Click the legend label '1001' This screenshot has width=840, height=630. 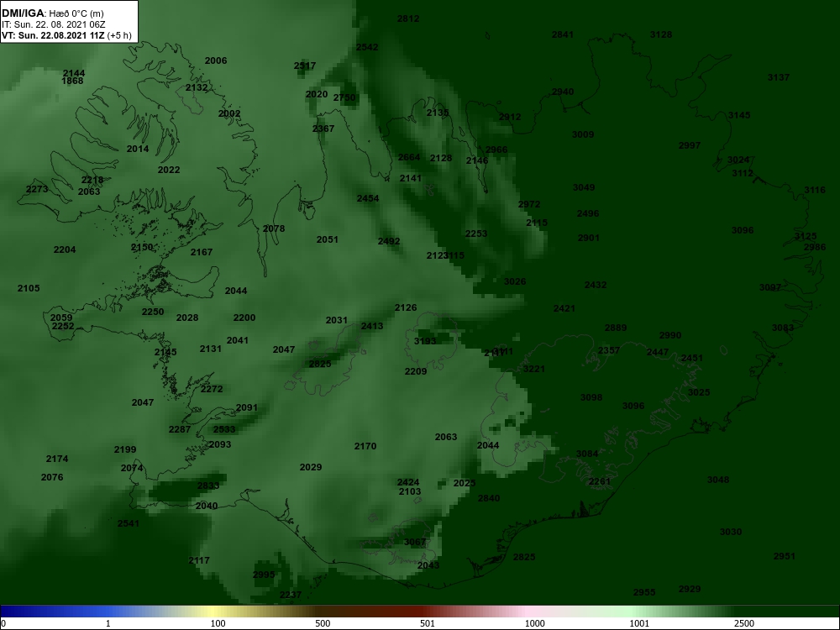pos(639,623)
